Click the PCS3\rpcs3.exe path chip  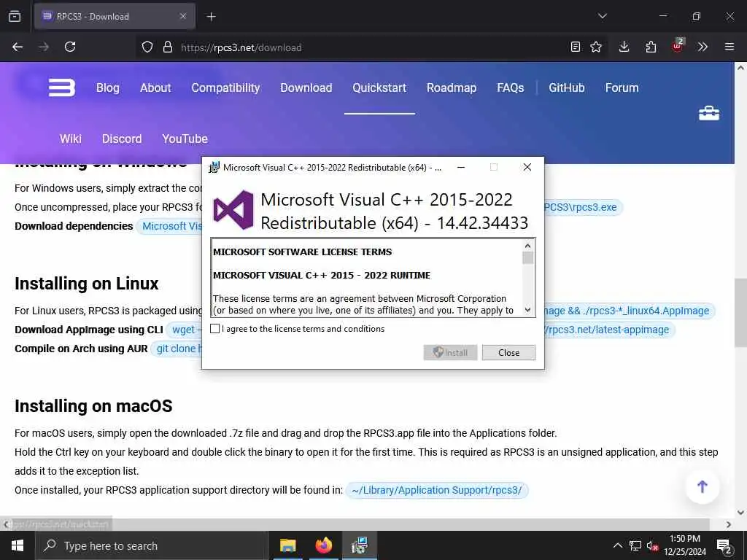pos(583,207)
